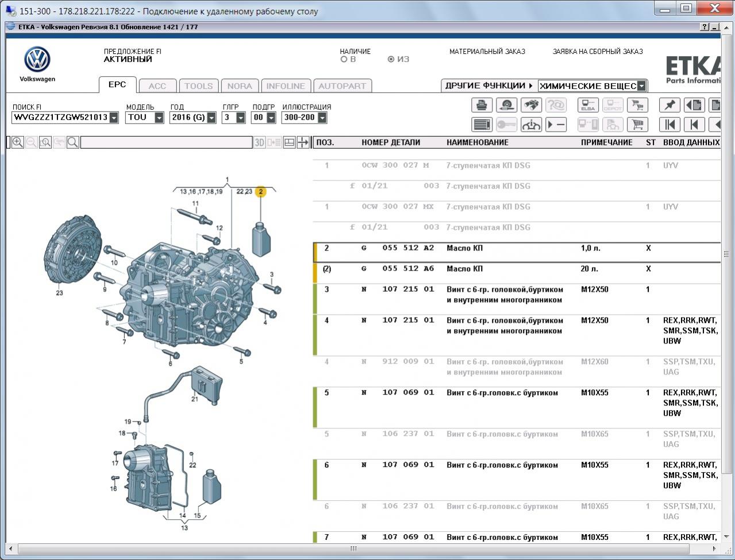Viewport: 735px width, 560px height.
Task: Open the parts list lines icon
Action: (x=482, y=125)
